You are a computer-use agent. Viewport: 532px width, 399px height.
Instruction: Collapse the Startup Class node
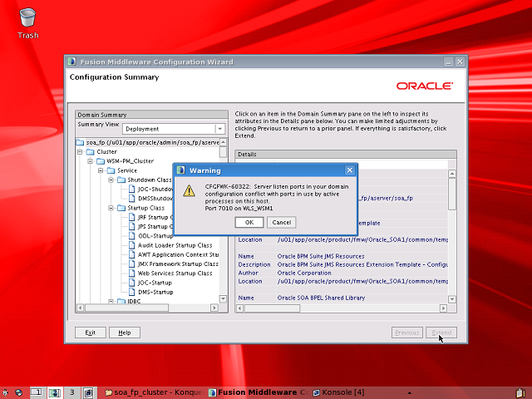tap(111, 208)
